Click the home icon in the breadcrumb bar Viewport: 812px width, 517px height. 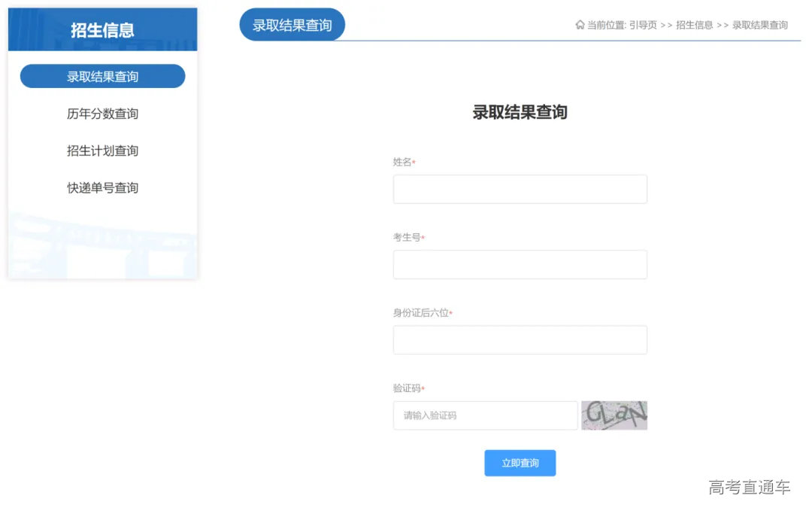tap(579, 25)
